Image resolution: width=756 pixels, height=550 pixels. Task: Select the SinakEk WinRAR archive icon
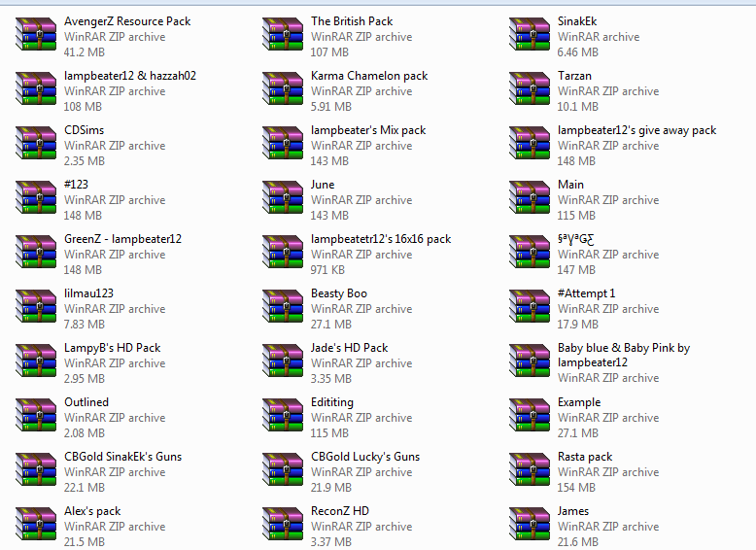(530, 34)
